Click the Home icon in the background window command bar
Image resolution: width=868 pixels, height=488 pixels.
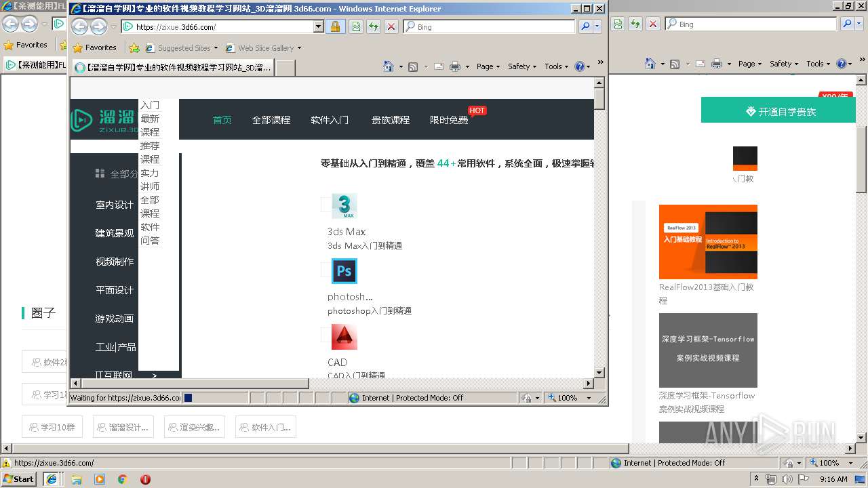click(650, 64)
